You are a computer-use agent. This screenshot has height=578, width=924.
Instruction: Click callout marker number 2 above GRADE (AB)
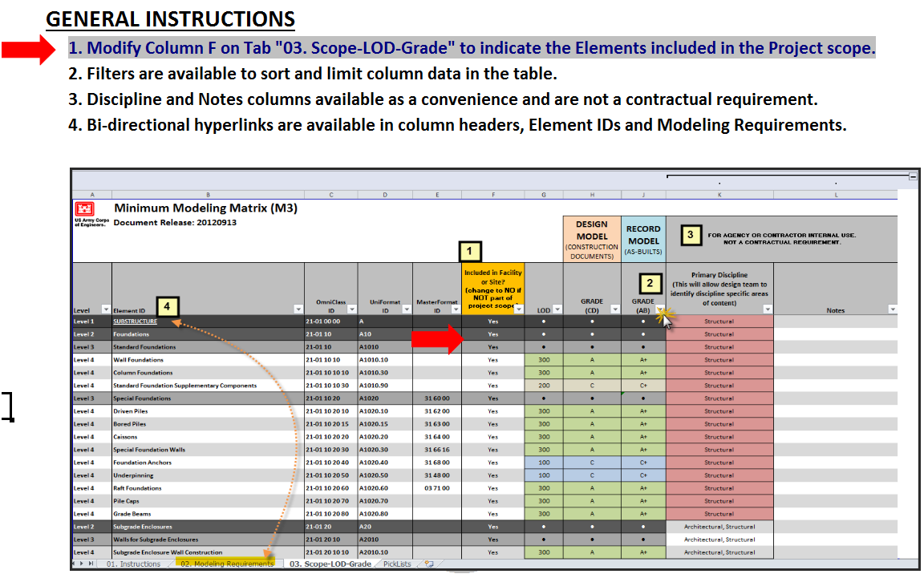[x=650, y=283]
